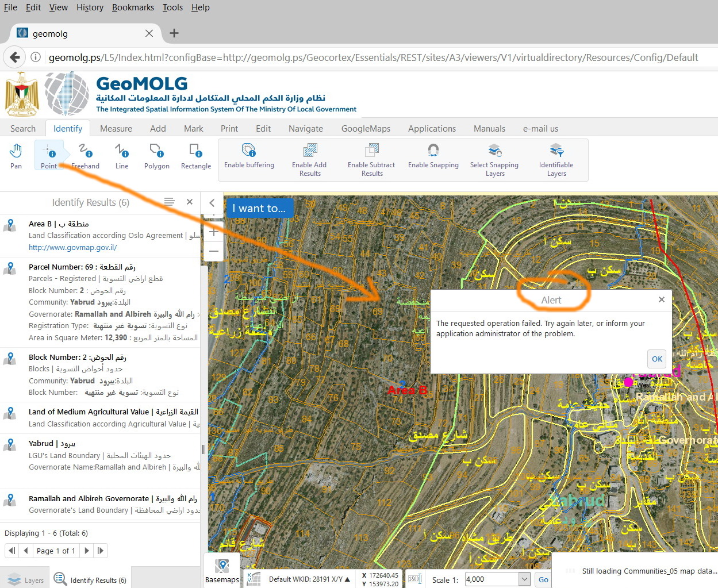Zoom in on the map
Image resolution: width=718 pixels, height=588 pixels.
pos(214,232)
